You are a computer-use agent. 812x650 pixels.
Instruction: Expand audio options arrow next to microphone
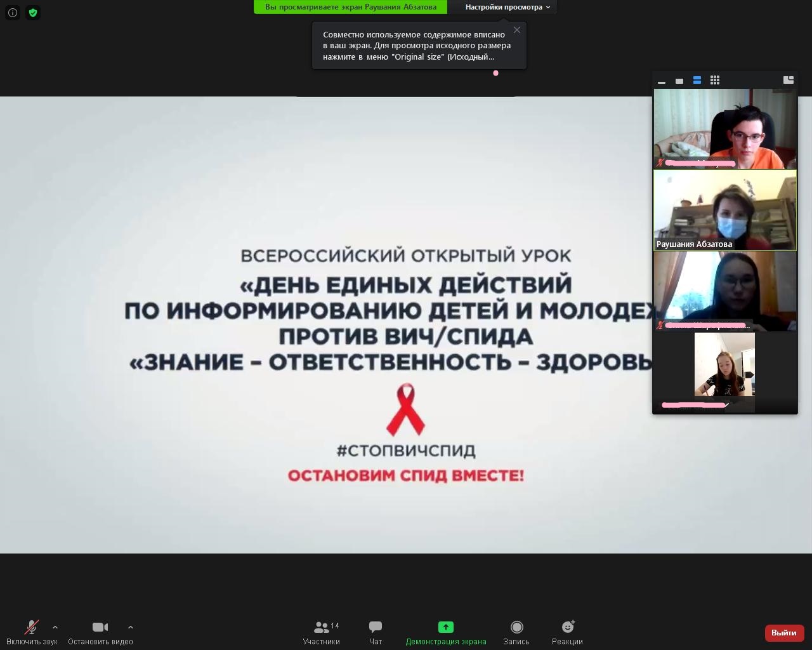[x=55, y=627]
